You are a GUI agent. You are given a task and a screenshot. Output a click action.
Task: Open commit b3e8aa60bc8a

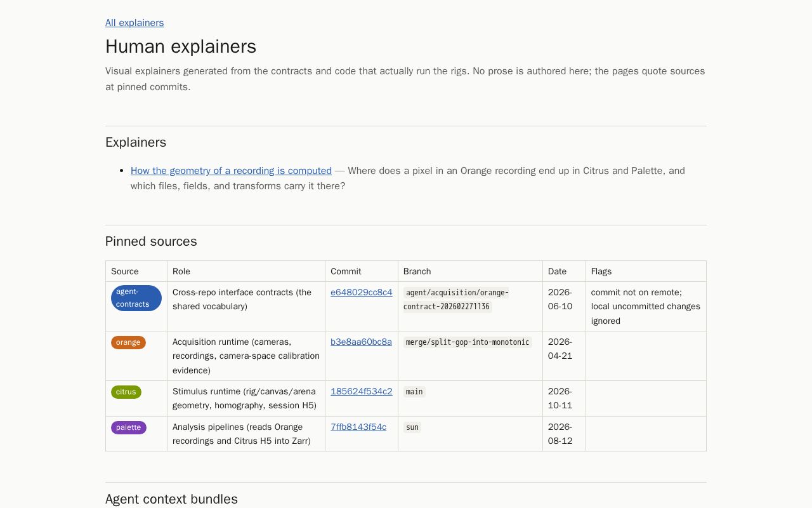pos(361,342)
